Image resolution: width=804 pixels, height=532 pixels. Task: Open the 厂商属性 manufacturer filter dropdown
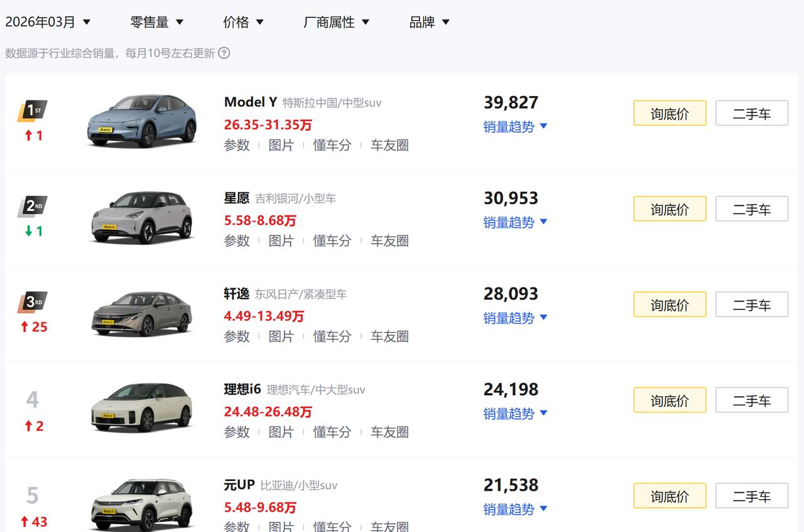337,21
